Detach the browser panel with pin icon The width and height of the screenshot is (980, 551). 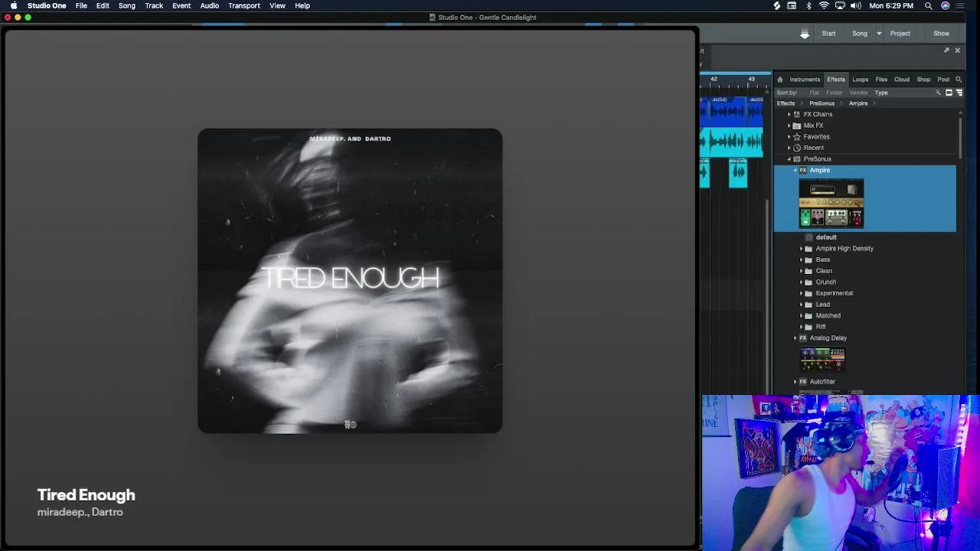coord(946,51)
